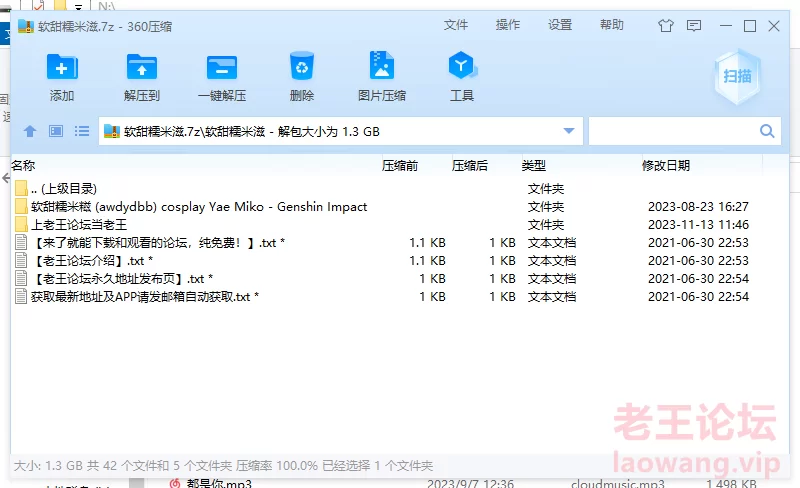Click the 360压缩 app icon in title bar
This screenshot has height=488, width=800.
coord(26,26)
